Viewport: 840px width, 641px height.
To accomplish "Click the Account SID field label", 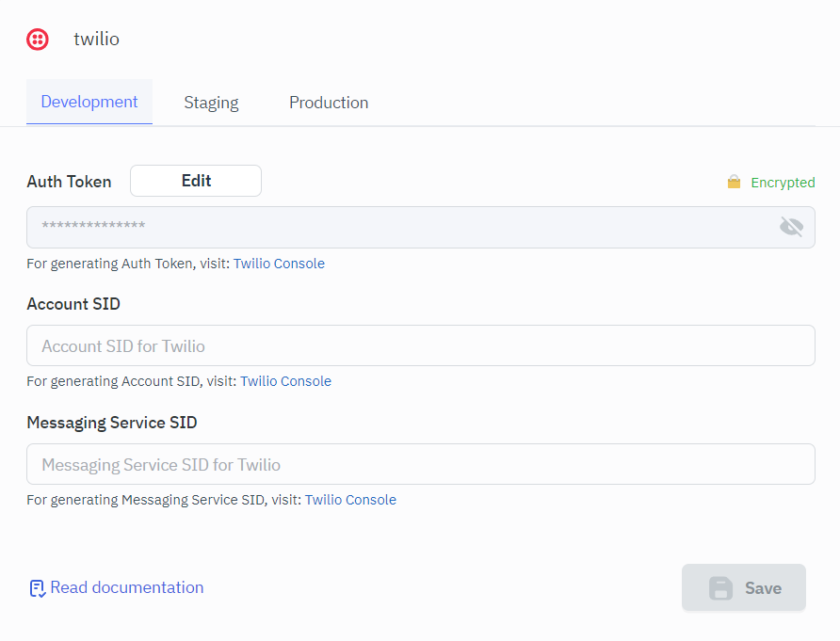I will (x=73, y=304).
